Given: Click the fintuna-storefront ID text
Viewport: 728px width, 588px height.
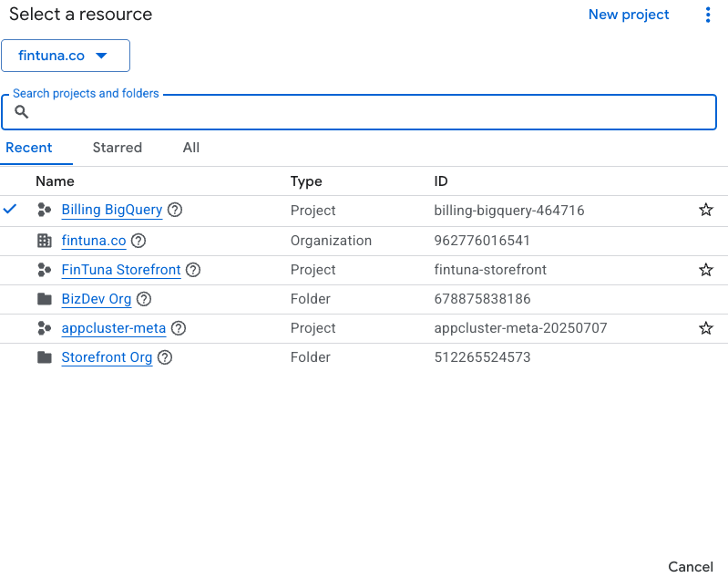Looking at the screenshot, I should click(490, 270).
